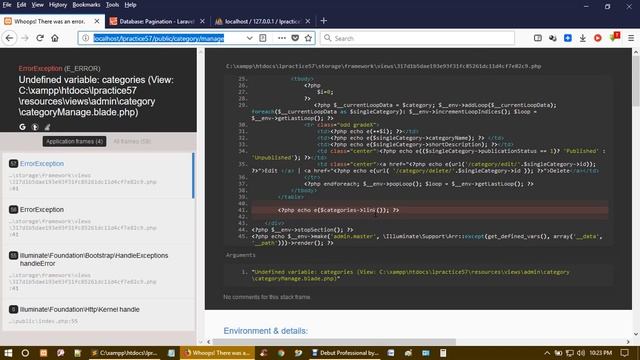
Task: Open the Tools menu
Action: 112,5
